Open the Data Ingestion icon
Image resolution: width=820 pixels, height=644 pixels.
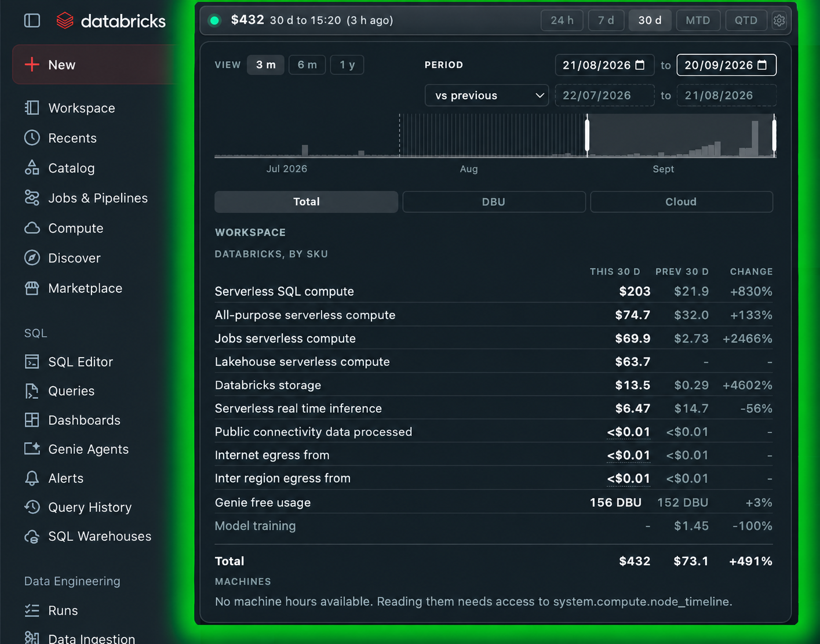[x=32, y=638]
